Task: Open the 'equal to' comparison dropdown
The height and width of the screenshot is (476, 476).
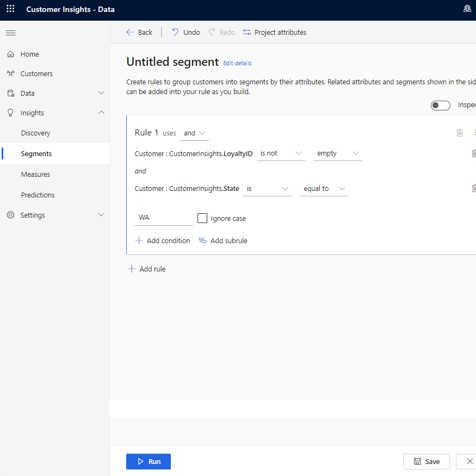Action: [x=324, y=189]
